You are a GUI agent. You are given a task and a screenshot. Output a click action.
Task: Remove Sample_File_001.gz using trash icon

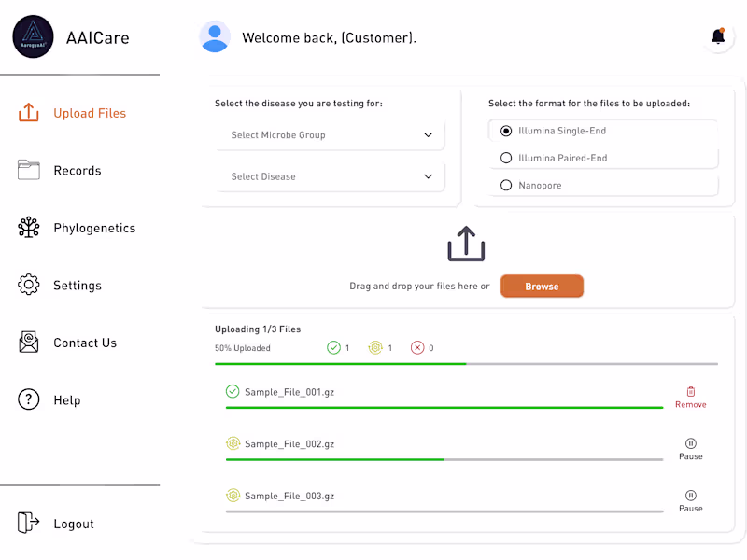pos(691,392)
